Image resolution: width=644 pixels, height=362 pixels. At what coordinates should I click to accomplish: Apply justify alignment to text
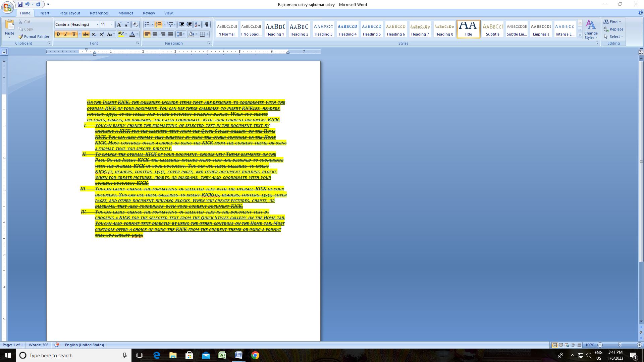pyautogui.click(x=171, y=34)
